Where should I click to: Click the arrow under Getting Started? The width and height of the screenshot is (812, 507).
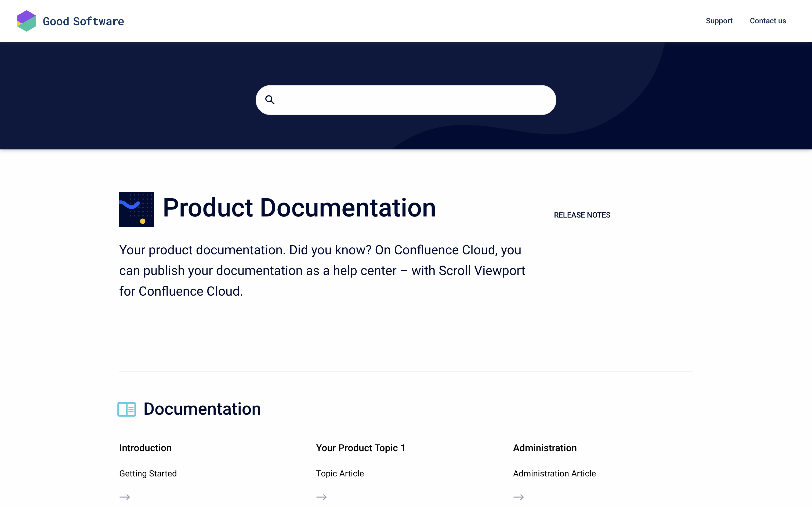point(125,497)
